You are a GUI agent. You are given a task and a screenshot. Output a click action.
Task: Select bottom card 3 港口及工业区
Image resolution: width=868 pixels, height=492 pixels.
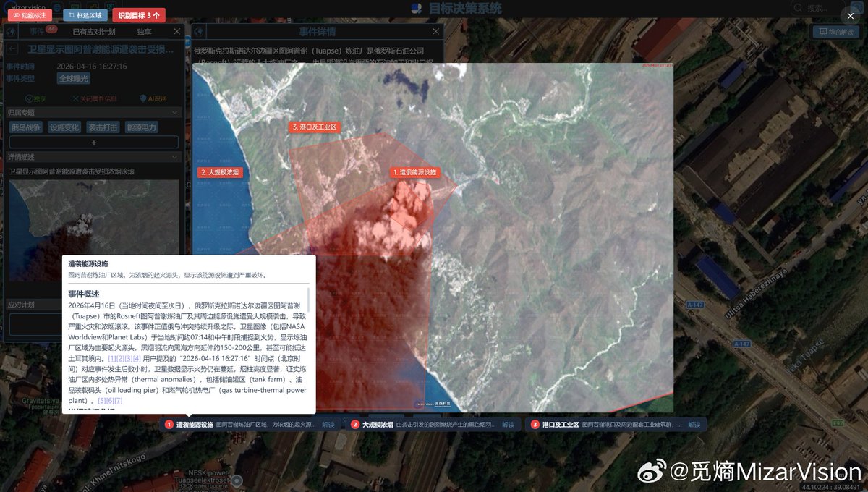[x=616, y=425]
